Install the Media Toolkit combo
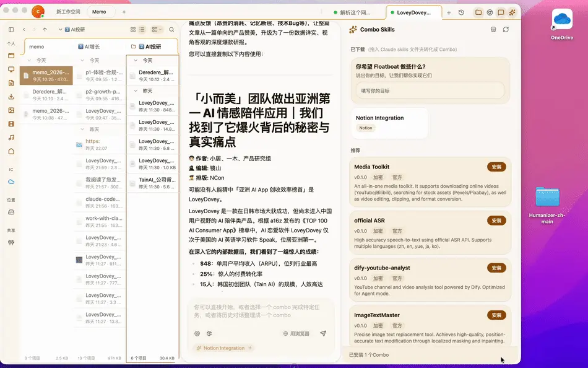 pyautogui.click(x=496, y=167)
